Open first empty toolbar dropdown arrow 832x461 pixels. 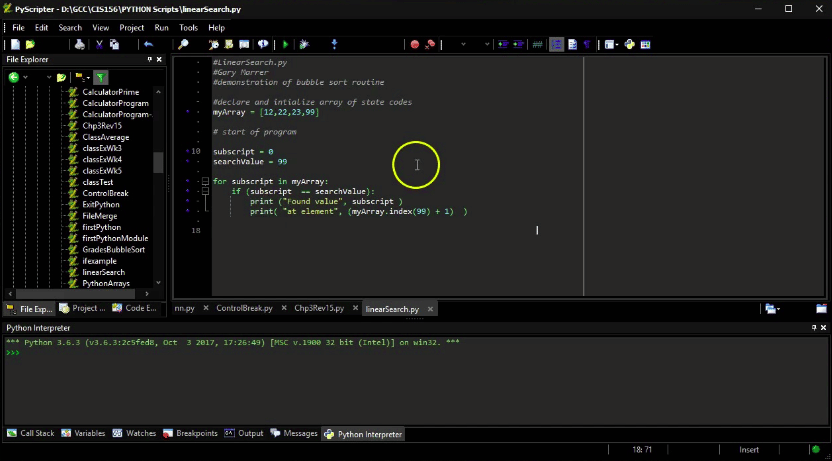click(463, 45)
